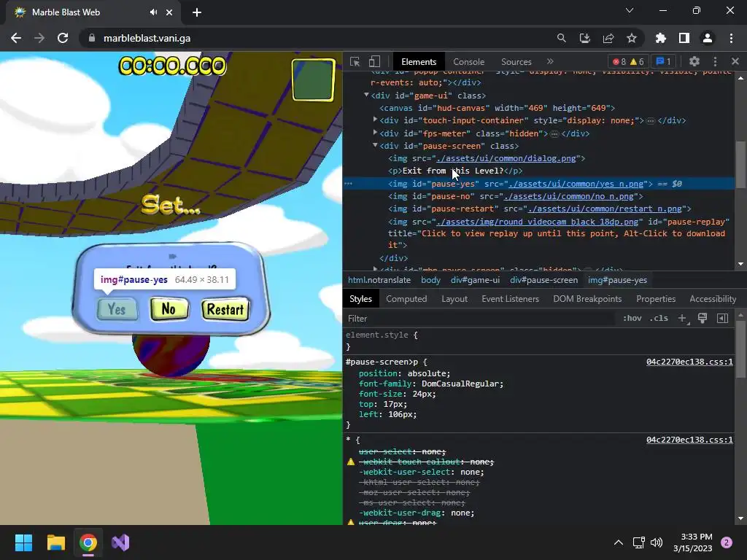Click the zoom magnifier icon in address bar

[x=561, y=38]
